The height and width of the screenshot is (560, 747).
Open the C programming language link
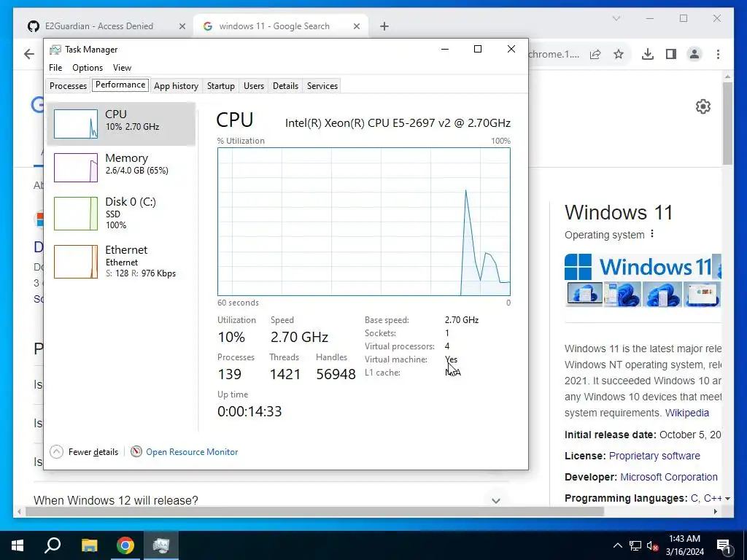[694, 498]
